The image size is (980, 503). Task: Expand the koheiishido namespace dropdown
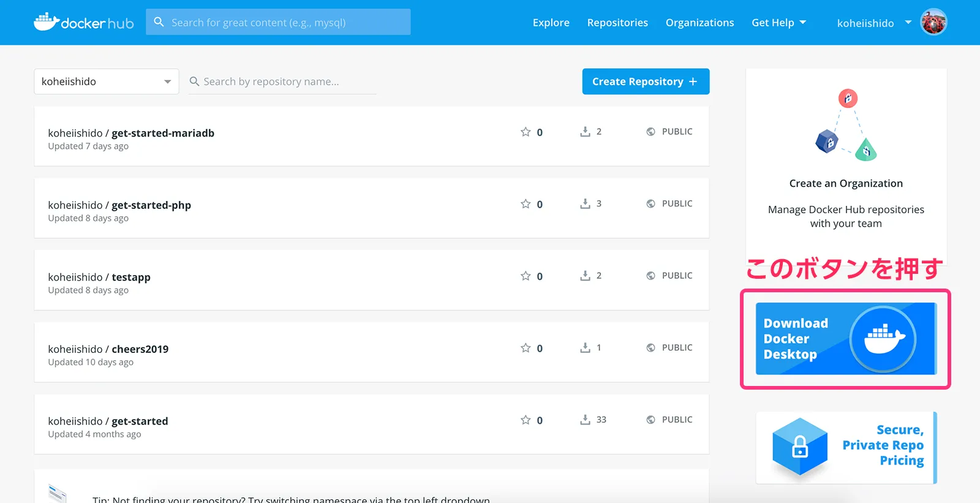(107, 81)
